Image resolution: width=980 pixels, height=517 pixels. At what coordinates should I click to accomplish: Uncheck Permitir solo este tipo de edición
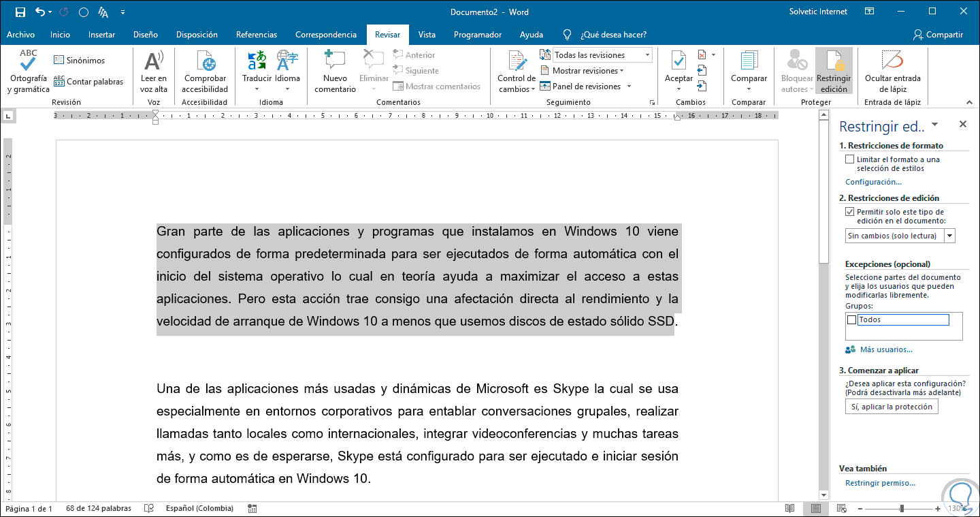[849, 211]
